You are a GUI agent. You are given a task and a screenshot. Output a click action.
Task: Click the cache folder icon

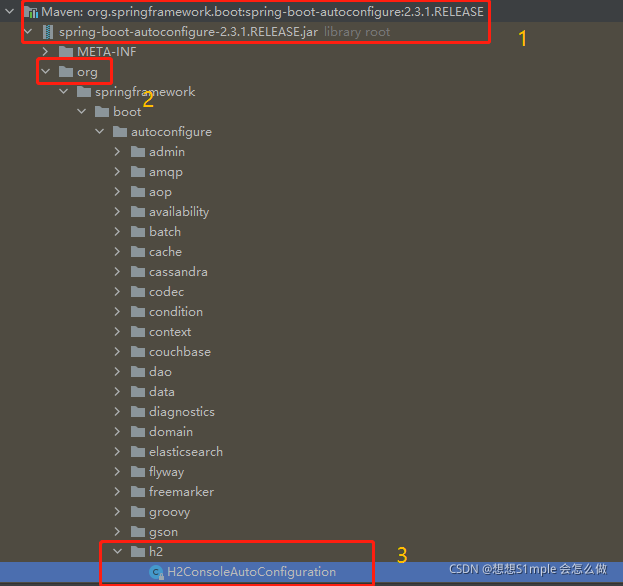tap(138, 251)
